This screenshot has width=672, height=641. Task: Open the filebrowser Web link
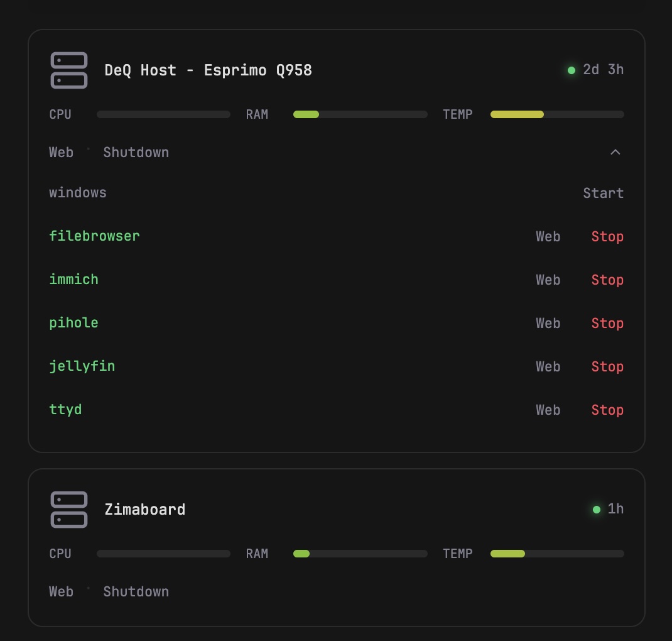[548, 237]
